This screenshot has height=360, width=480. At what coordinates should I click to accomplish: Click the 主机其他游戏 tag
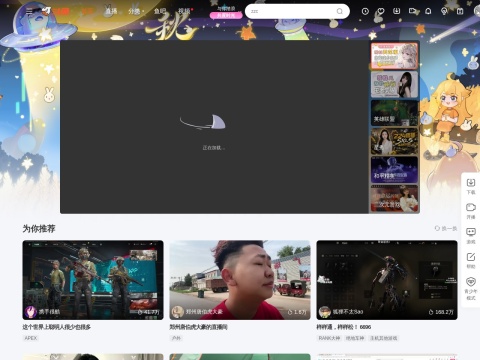tap(384, 338)
